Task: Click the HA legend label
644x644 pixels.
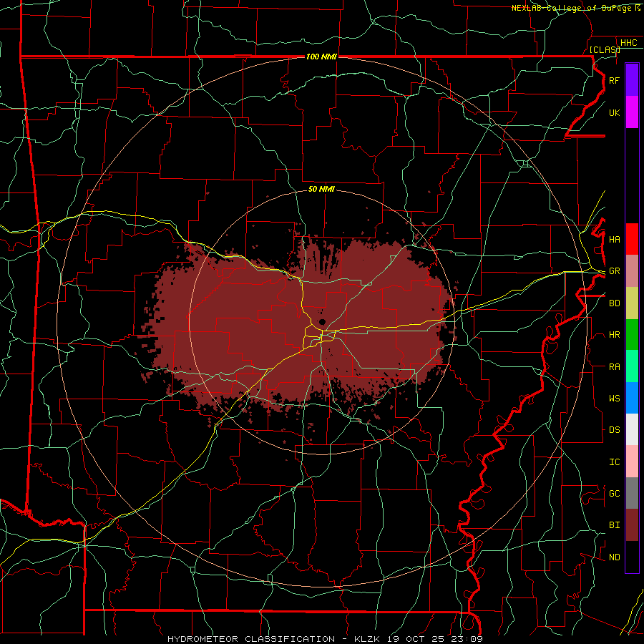Action: tap(614, 240)
